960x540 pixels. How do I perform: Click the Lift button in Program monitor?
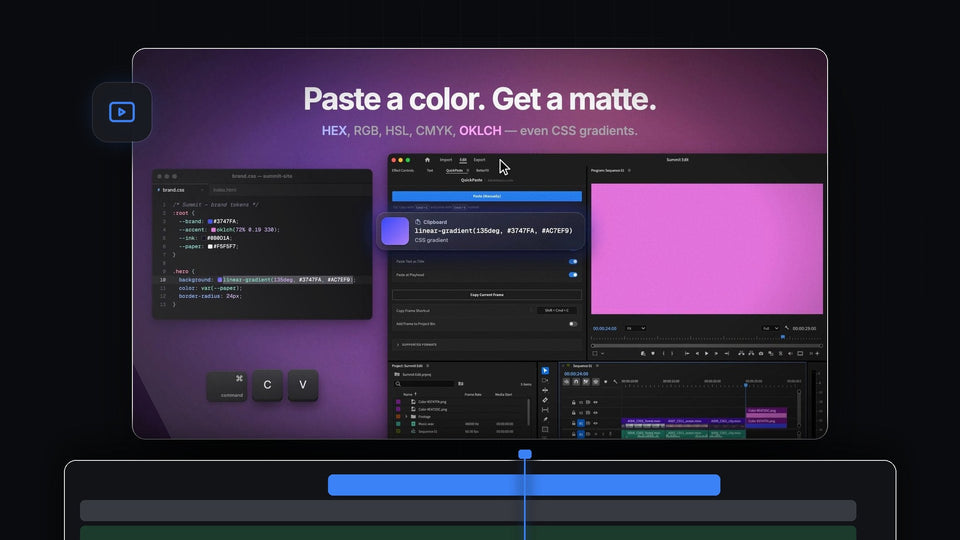741,353
